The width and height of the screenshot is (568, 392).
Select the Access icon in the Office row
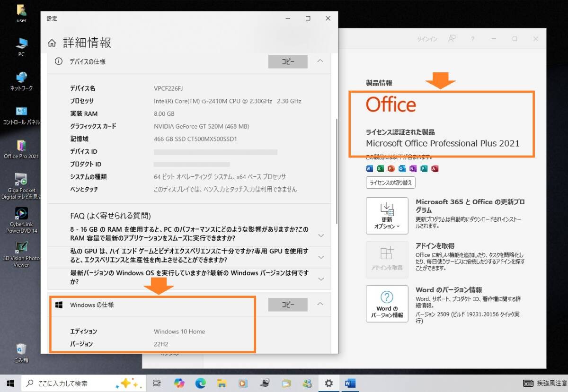[435, 168]
